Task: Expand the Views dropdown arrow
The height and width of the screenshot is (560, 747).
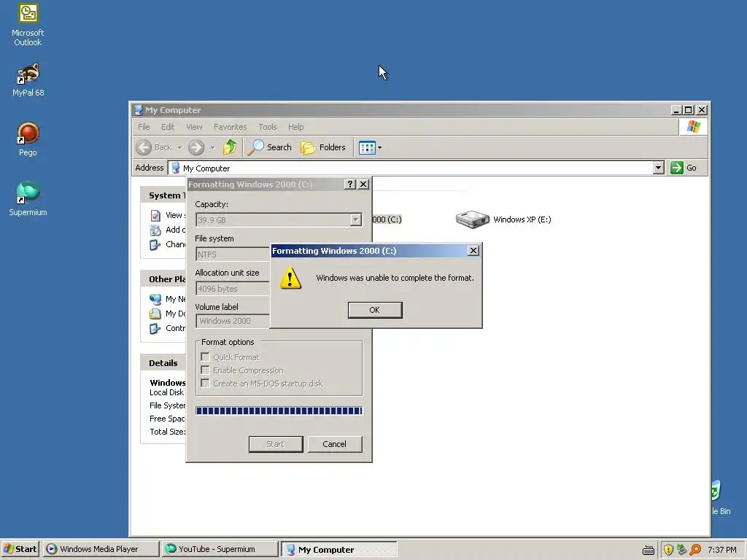Action: click(379, 147)
